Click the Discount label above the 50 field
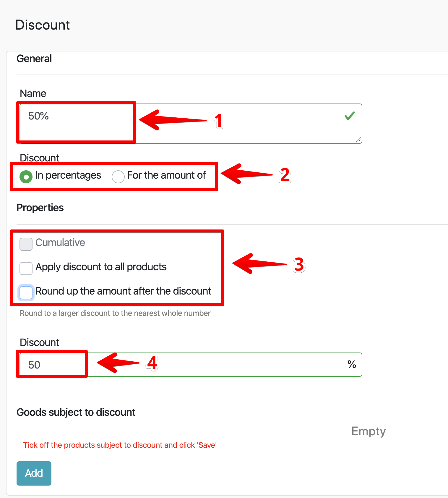Image resolution: width=448 pixels, height=498 pixels. 39,342
